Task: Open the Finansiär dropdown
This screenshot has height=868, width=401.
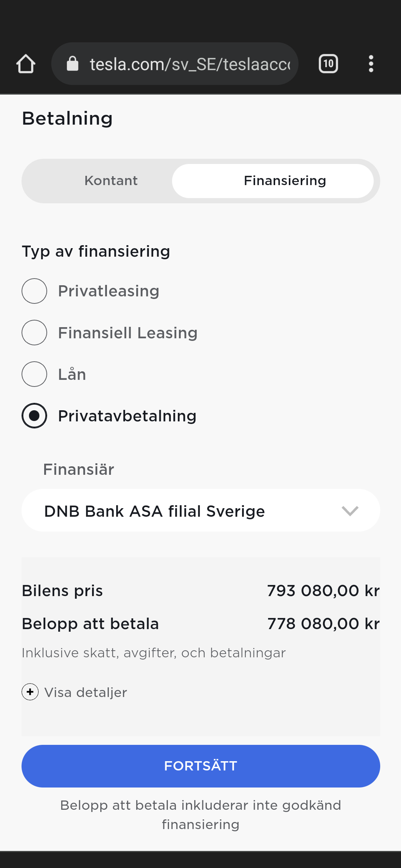Action: pyautogui.click(x=200, y=510)
